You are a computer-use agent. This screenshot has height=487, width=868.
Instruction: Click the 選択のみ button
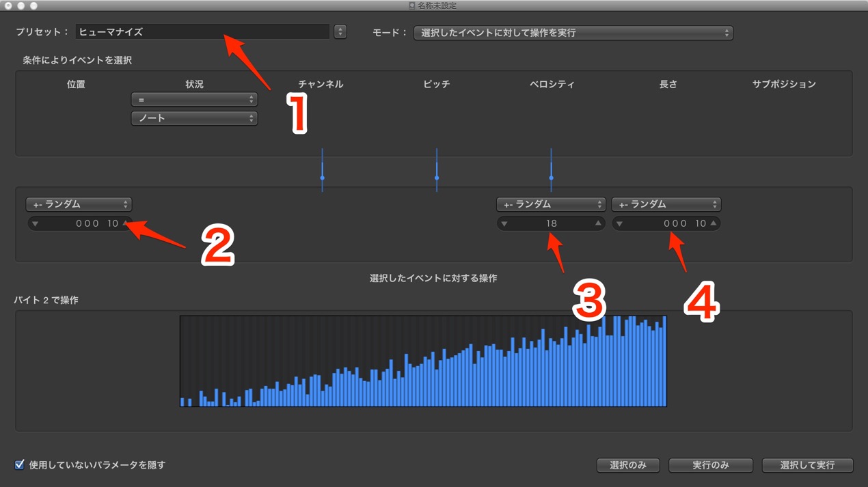pyautogui.click(x=628, y=465)
